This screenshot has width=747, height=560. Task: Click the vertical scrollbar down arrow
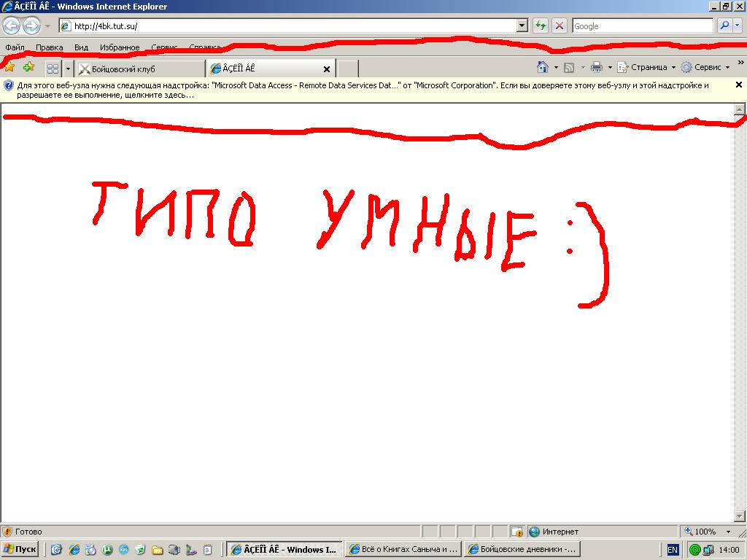[740, 516]
